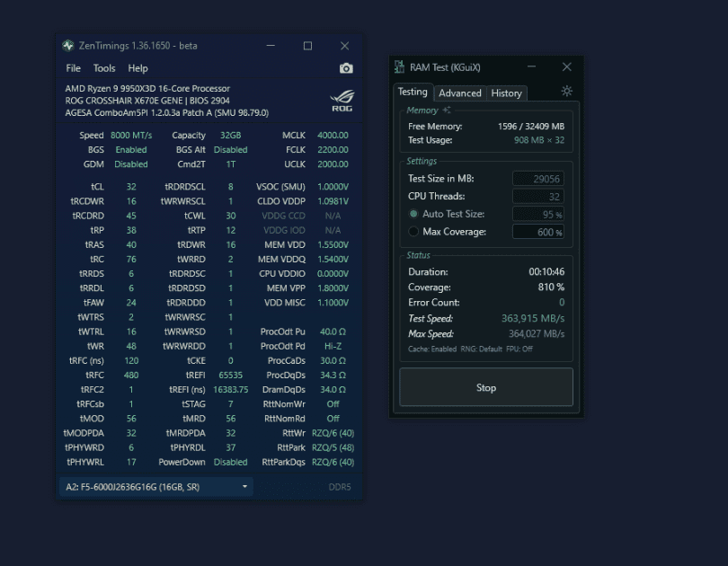Screen dimensions: 728x566
Task: Click the VDD MISC value 1.1000V
Action: click(333, 303)
